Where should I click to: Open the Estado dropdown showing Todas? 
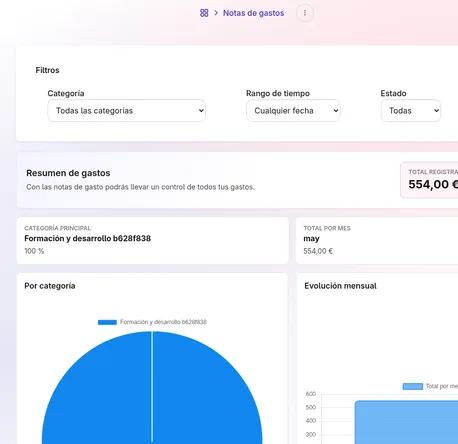(411, 111)
